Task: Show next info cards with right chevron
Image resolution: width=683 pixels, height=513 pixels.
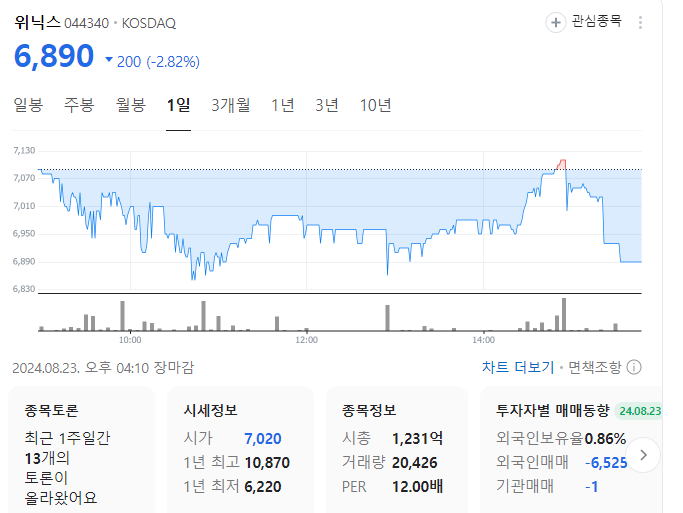Action: pos(643,455)
